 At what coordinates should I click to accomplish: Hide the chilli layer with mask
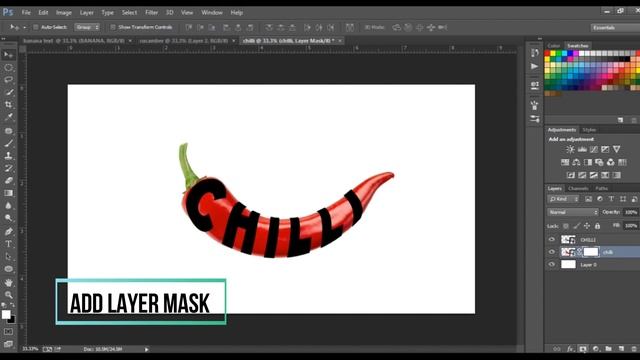coord(552,252)
